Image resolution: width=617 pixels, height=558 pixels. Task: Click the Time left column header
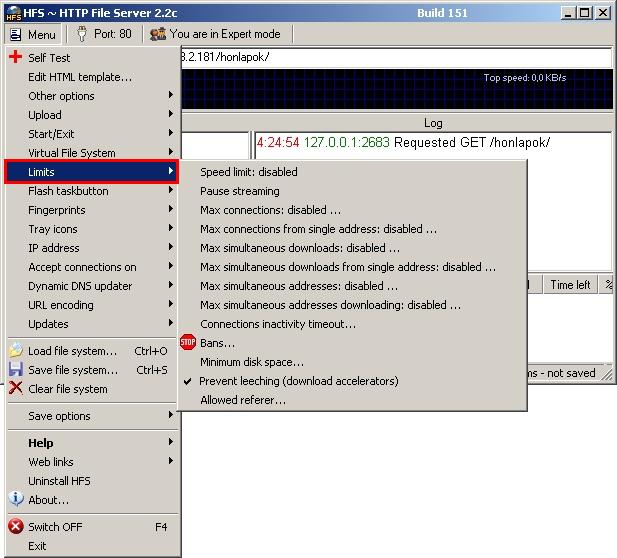(x=570, y=284)
